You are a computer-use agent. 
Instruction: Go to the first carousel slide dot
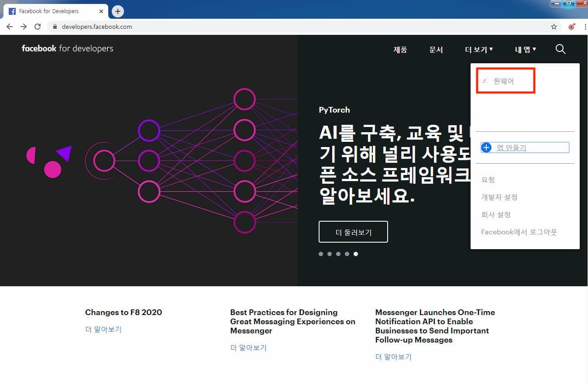point(321,254)
